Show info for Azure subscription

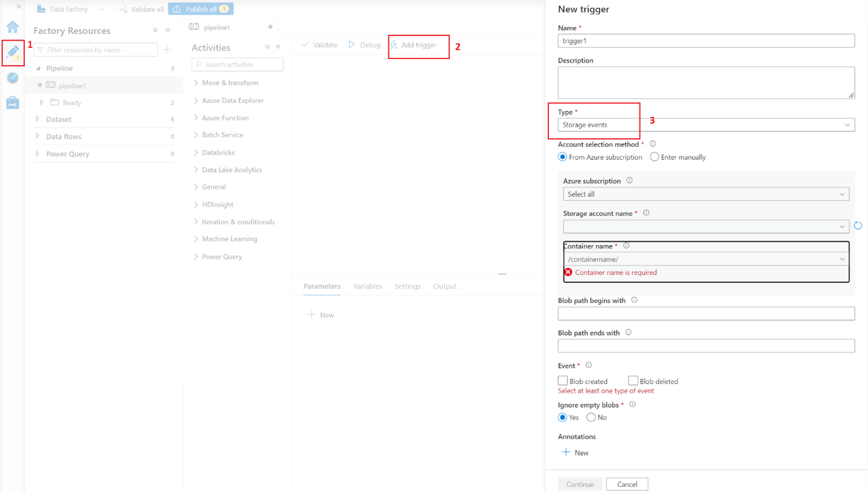[x=629, y=181]
